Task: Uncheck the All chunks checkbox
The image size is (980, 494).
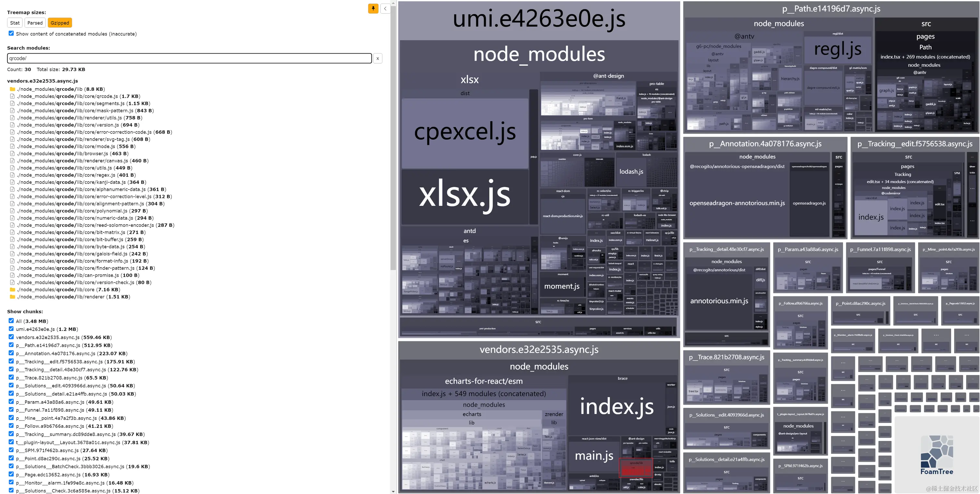Action: tap(11, 321)
